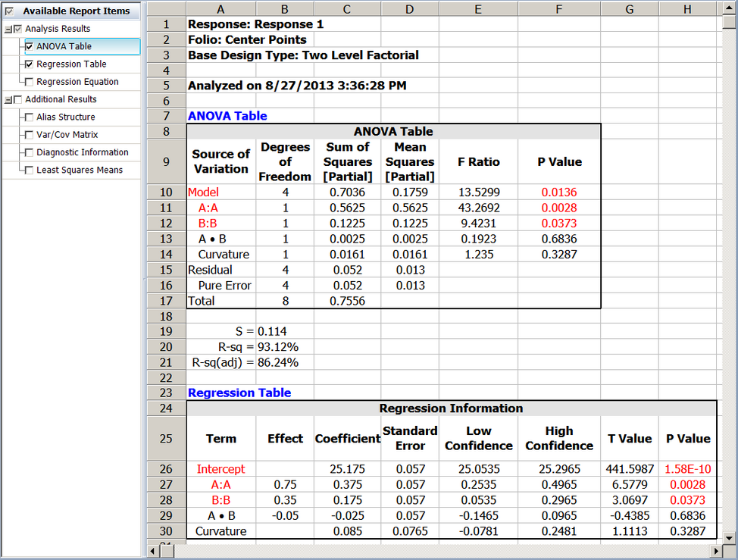Select the Effect value -0.05
The image size is (738, 560).
[x=285, y=515]
